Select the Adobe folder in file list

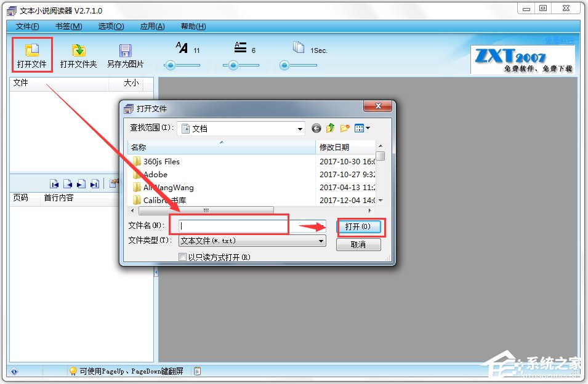click(x=156, y=174)
